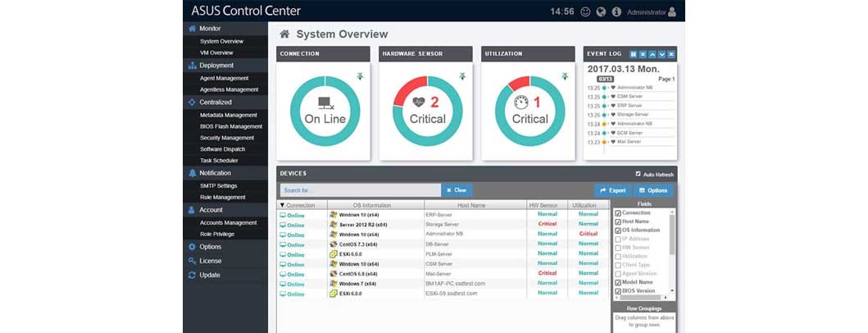Click the Event Log scroll up arrow
The height and width of the screenshot is (333, 868).
click(x=652, y=54)
